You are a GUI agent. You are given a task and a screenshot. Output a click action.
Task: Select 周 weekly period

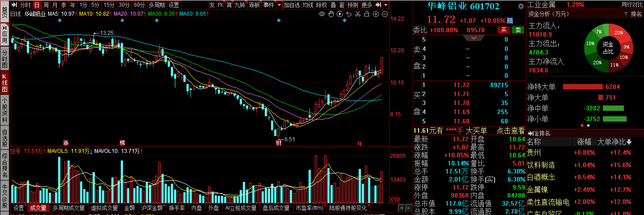46,5
